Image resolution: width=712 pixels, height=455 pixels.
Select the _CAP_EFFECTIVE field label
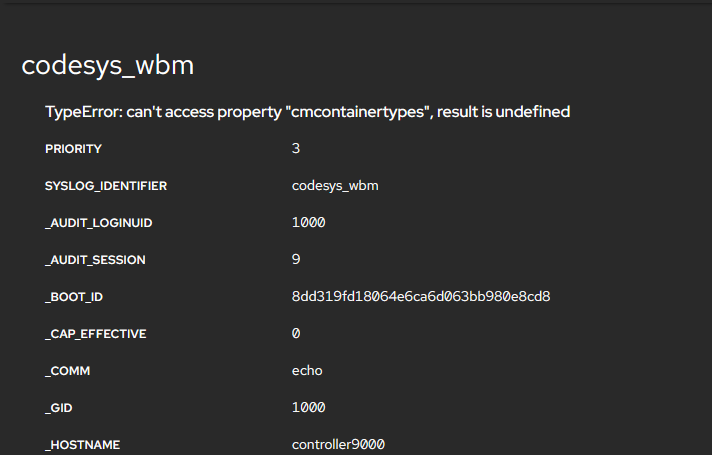(x=95, y=334)
